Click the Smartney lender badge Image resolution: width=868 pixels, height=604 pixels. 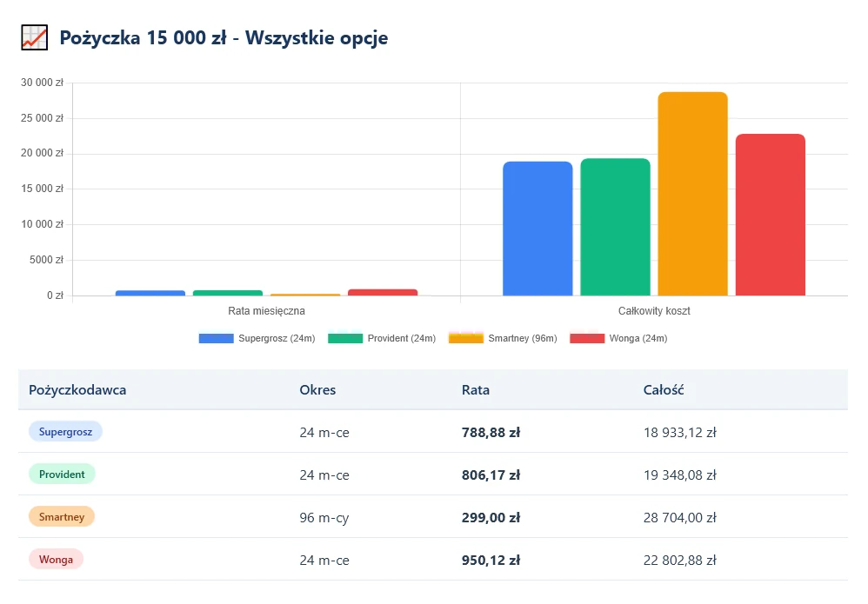[62, 517]
